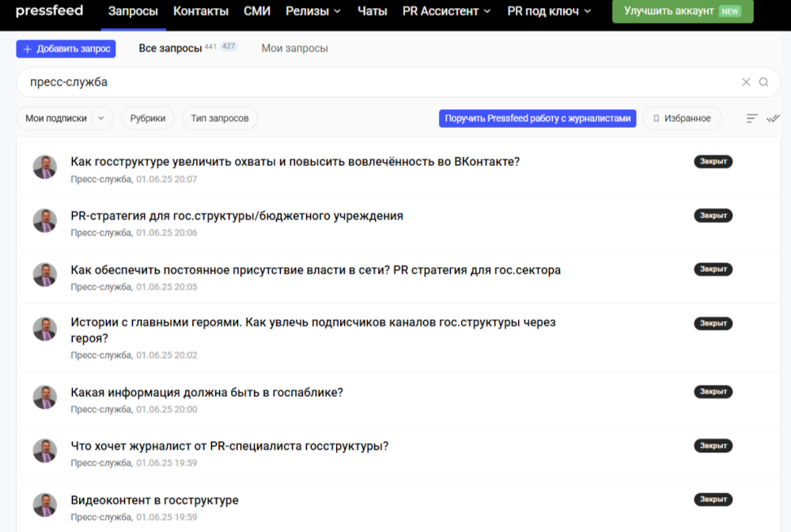Click Закрыт badge on Истории с героями request
Image resolution: width=791 pixels, height=532 pixels.
pos(713,323)
